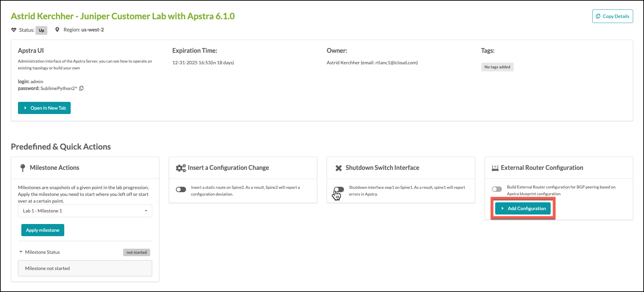Click the not started status badge
Image resolution: width=644 pixels, height=292 pixels.
[136, 252]
